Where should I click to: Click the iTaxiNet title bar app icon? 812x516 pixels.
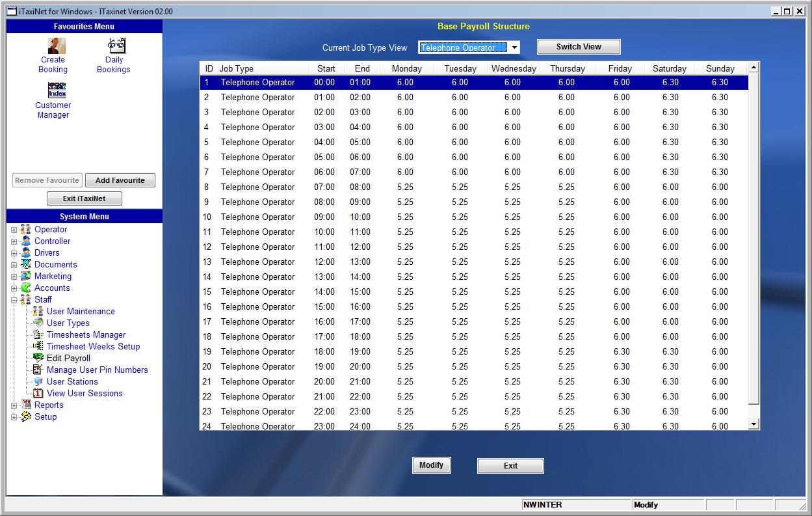pyautogui.click(x=11, y=11)
